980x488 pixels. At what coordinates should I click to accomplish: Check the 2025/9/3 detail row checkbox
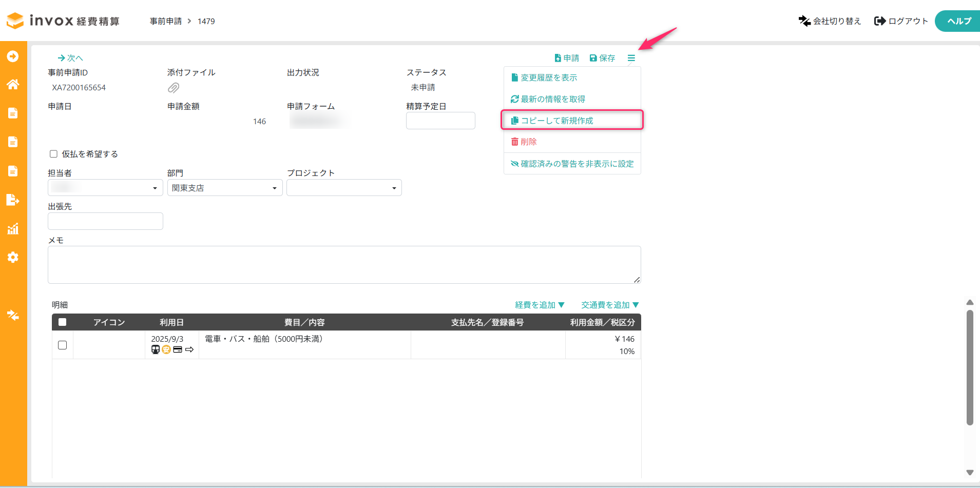(63, 345)
